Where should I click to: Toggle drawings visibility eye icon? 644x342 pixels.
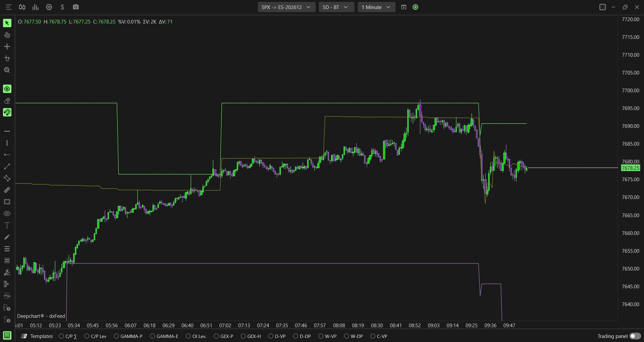tap(7, 89)
